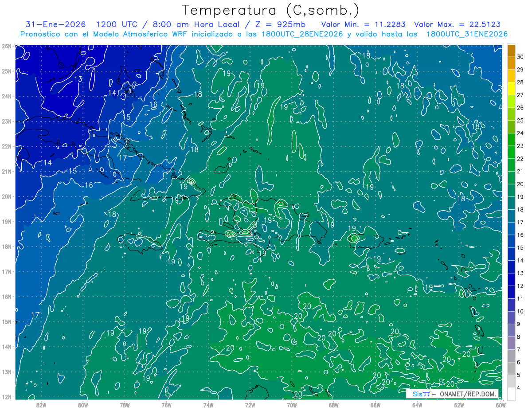The image size is (532, 411).
Task: Click the "30" label on color scale
Action: pyautogui.click(x=520, y=57)
